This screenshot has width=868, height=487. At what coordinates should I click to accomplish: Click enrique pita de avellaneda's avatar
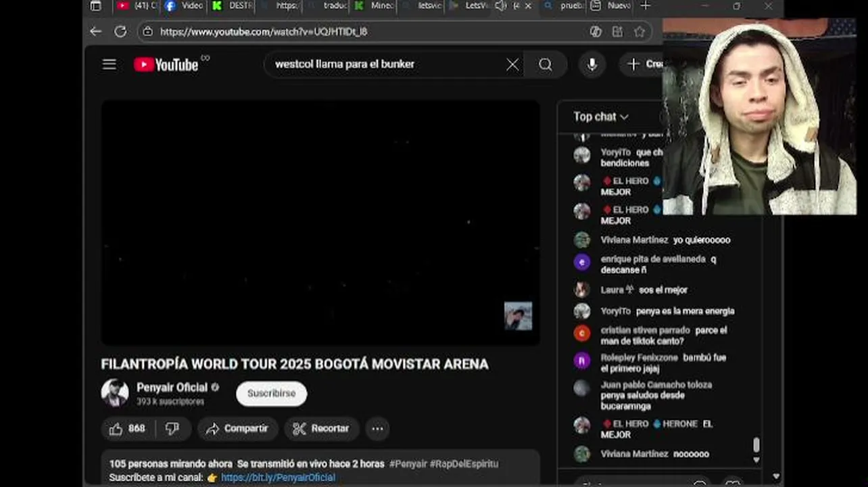582,262
